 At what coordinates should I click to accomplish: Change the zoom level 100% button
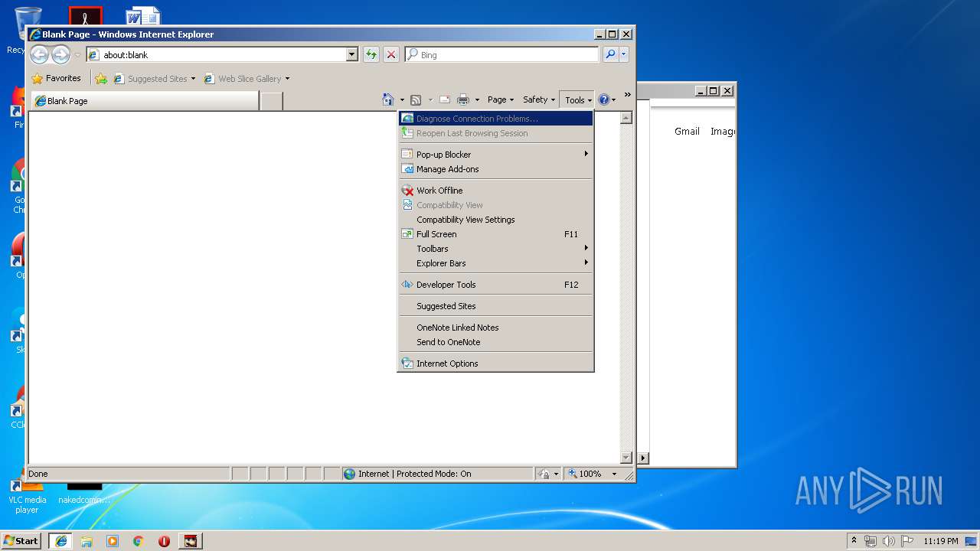(x=586, y=474)
